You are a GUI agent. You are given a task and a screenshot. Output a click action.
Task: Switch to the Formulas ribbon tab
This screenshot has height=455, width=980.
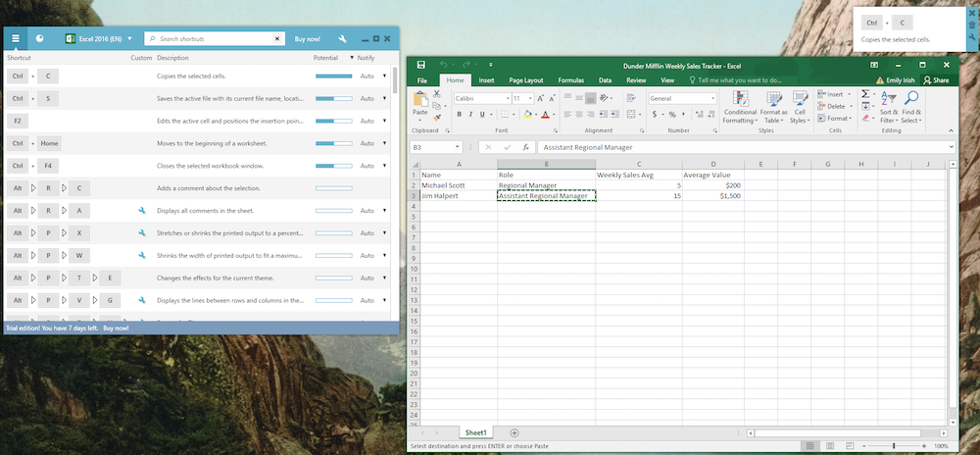click(570, 80)
